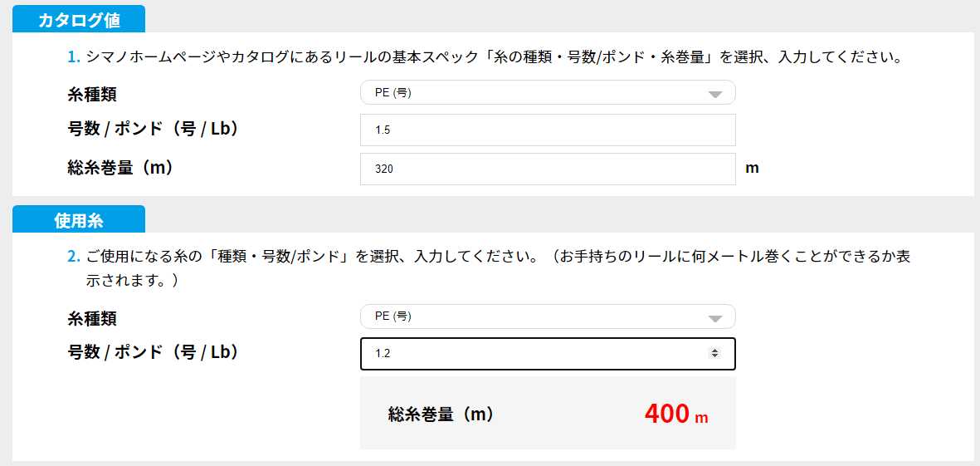Click the 糸種類 label in カタログ値 section
980x466 pixels.
(x=92, y=94)
